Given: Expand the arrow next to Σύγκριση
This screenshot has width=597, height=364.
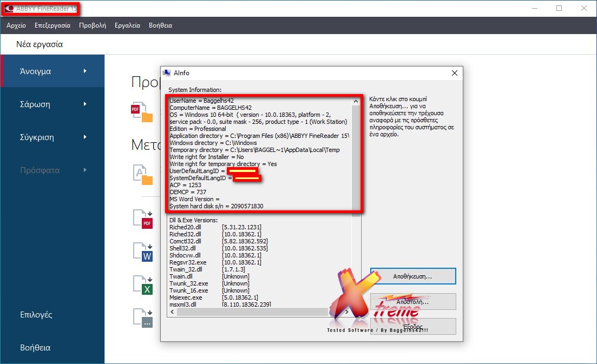Looking at the screenshot, I should pos(85,137).
